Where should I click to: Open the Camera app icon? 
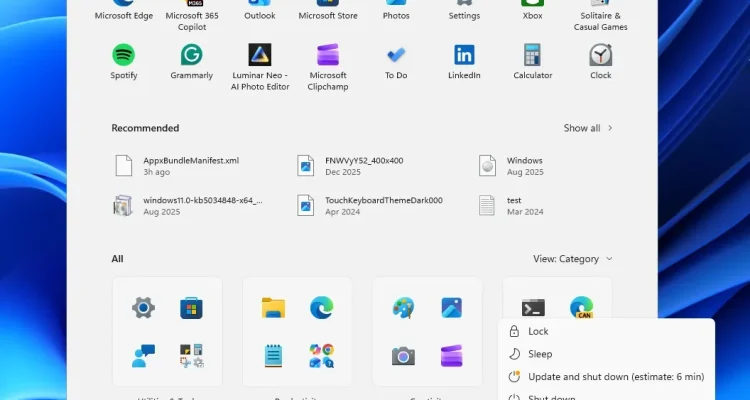click(403, 356)
